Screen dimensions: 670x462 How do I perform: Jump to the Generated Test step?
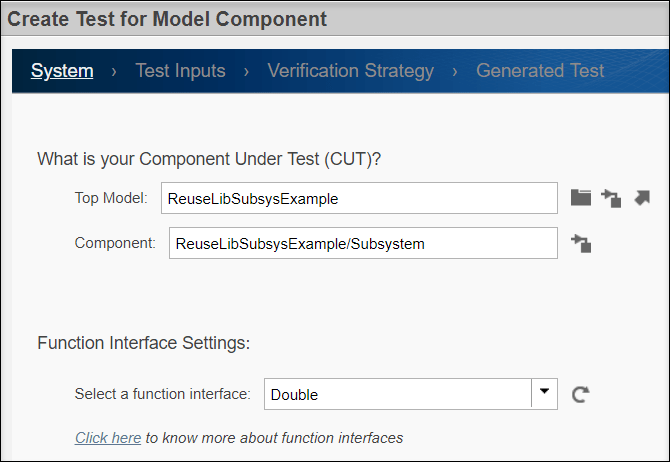(540, 71)
